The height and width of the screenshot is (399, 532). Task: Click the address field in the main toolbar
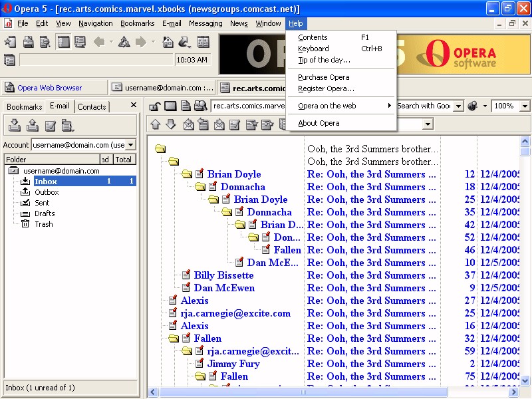pyautogui.click(x=96, y=60)
